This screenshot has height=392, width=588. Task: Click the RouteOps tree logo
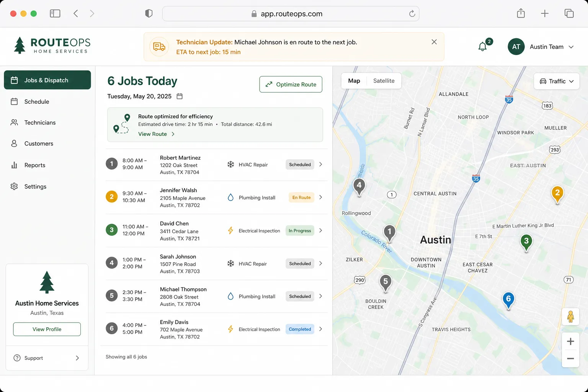(20, 45)
